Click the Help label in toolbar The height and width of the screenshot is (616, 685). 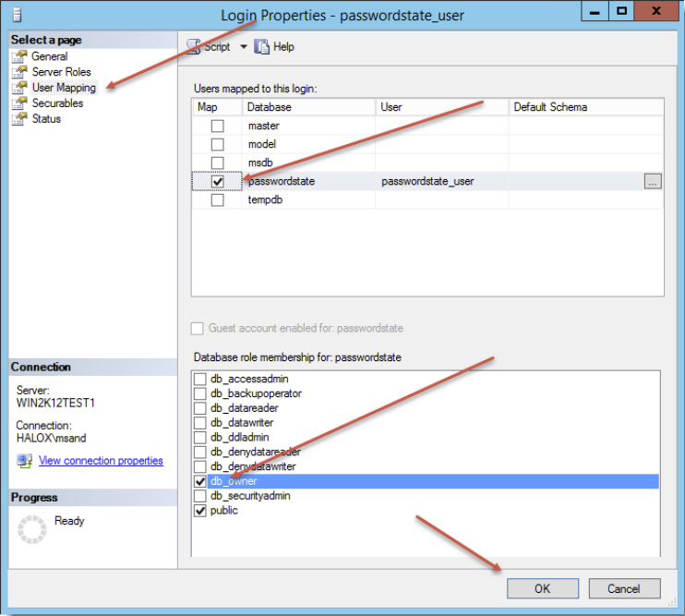point(283,47)
